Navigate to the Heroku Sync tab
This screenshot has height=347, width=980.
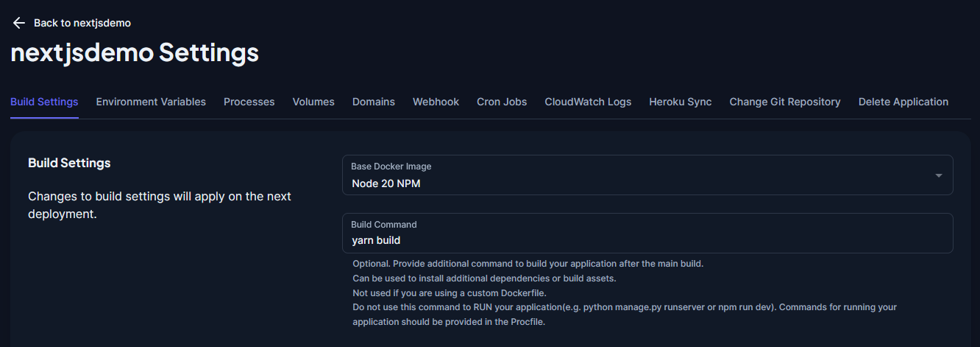tap(680, 102)
